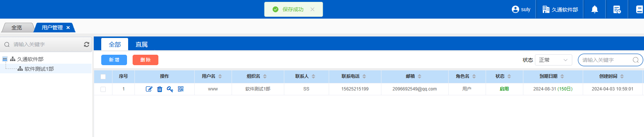This screenshot has height=137, width=644.
Task: Click the key reset-password icon
Action: (170, 89)
